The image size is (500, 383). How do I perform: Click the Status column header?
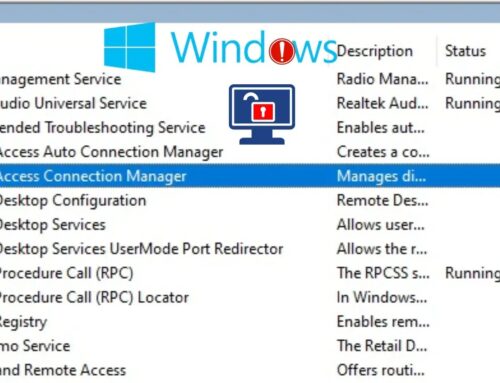(x=465, y=51)
